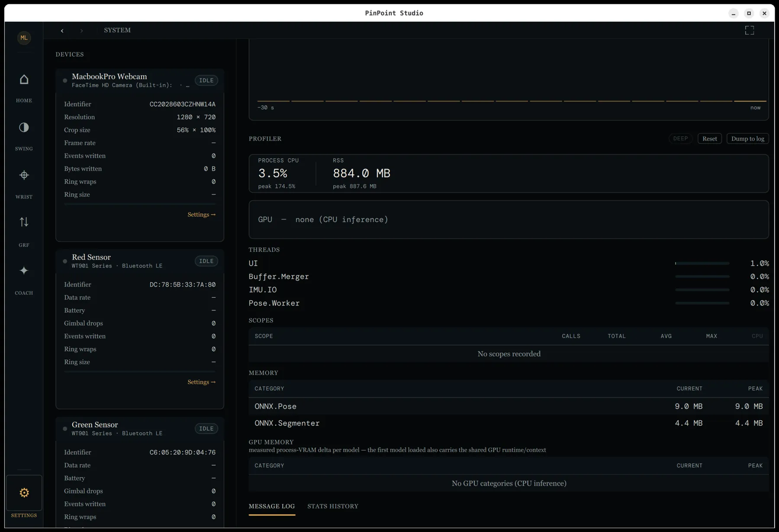
Task: Toggle the DEEP profiler mode
Action: (x=680, y=139)
